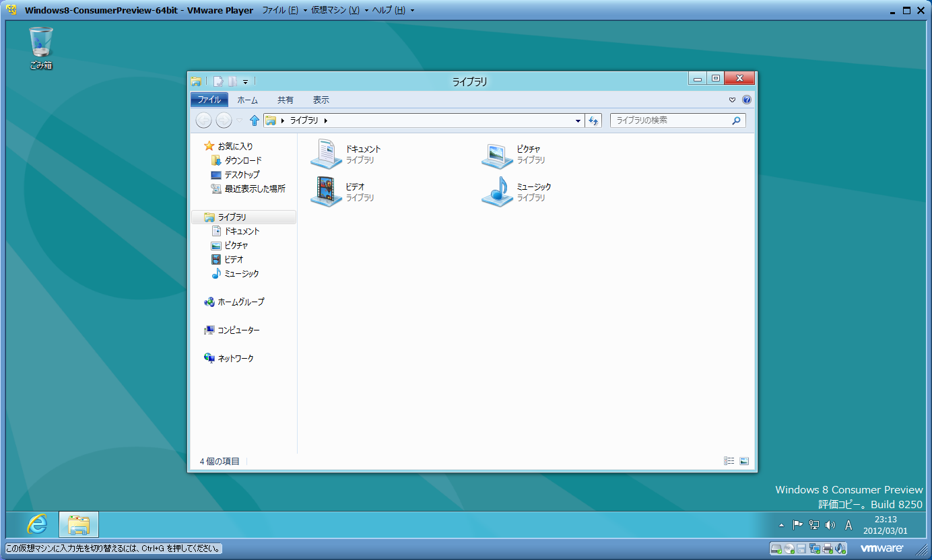Click VMware printer status icon
The image size is (932, 560).
(x=828, y=548)
